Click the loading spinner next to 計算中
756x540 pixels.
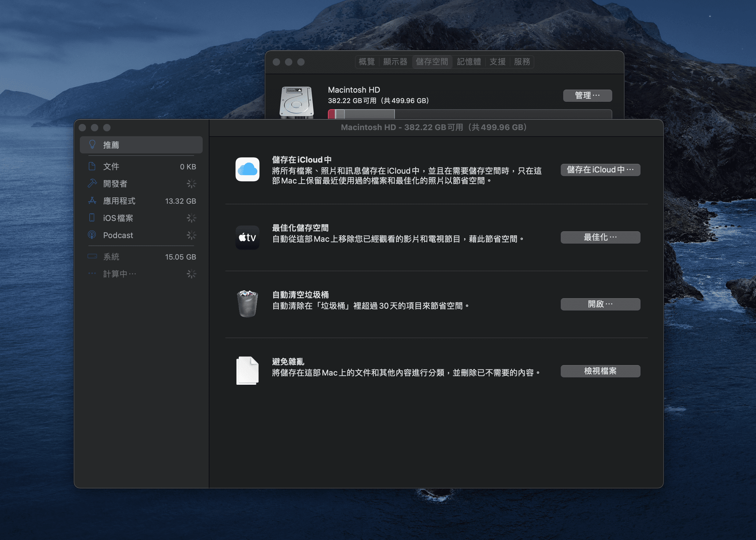[191, 274]
